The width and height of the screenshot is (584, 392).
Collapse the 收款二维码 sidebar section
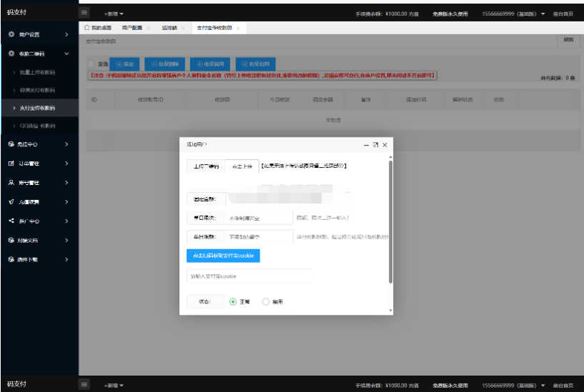coord(66,54)
